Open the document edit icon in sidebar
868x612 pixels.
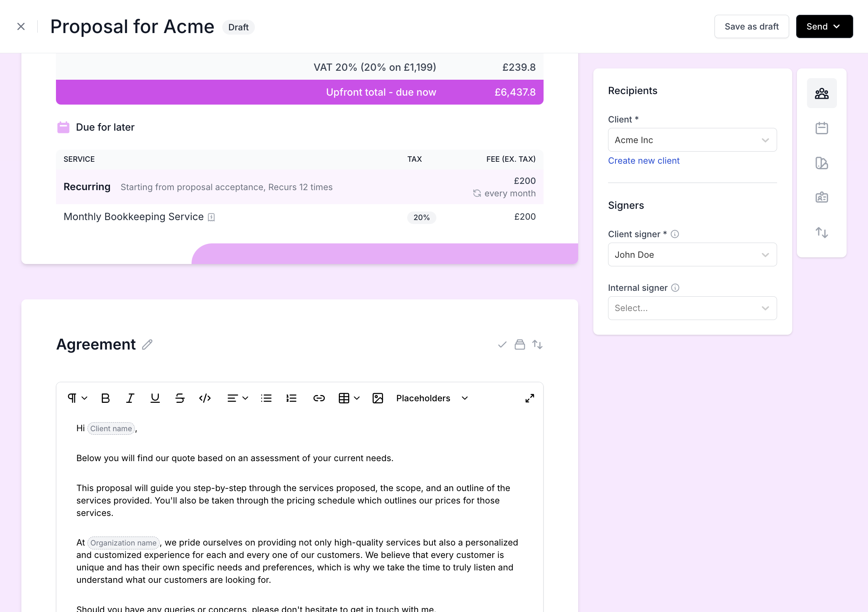[821, 163]
